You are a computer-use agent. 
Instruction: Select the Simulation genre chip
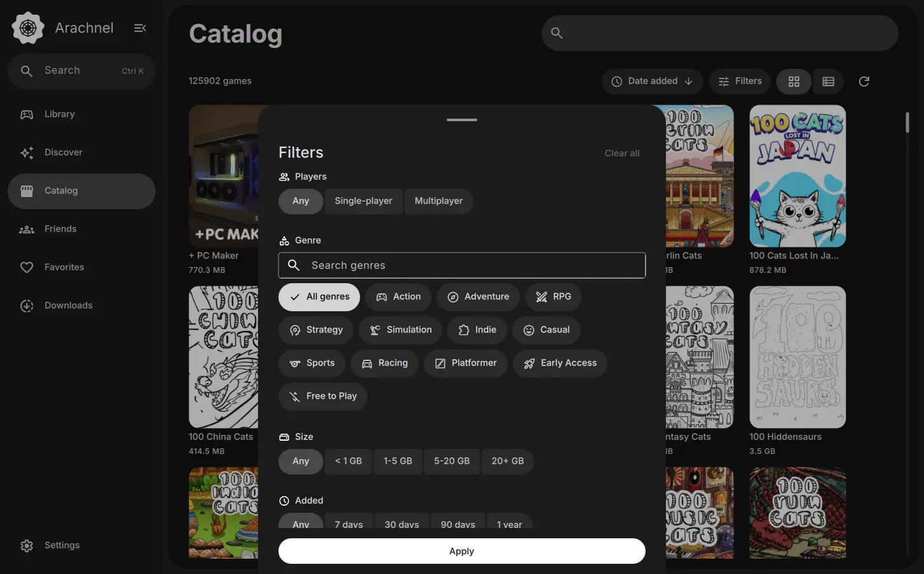pyautogui.click(x=401, y=330)
